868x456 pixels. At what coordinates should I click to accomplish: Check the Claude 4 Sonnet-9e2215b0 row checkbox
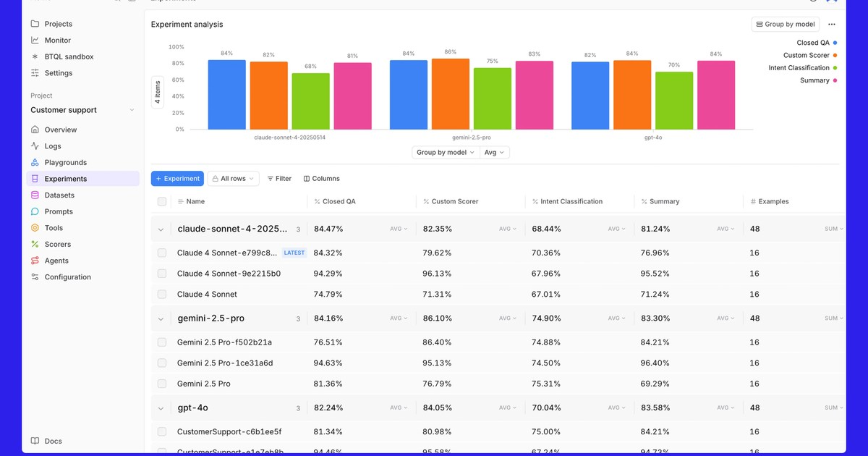(162, 274)
